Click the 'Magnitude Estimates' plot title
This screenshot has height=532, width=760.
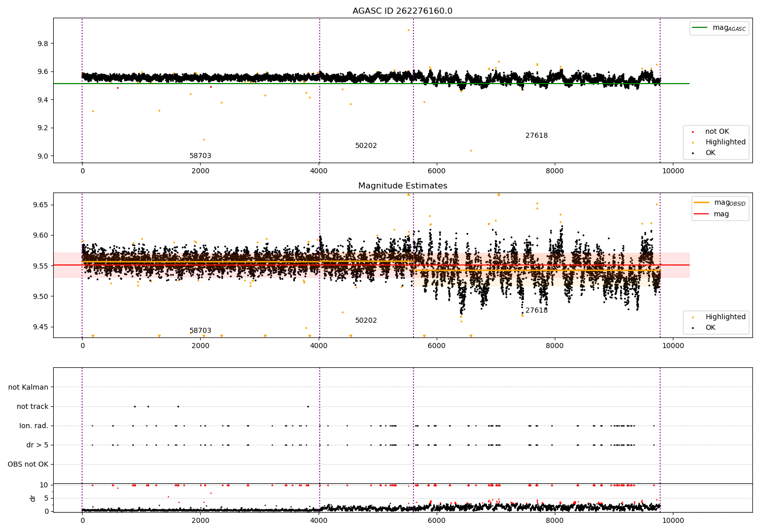click(402, 186)
